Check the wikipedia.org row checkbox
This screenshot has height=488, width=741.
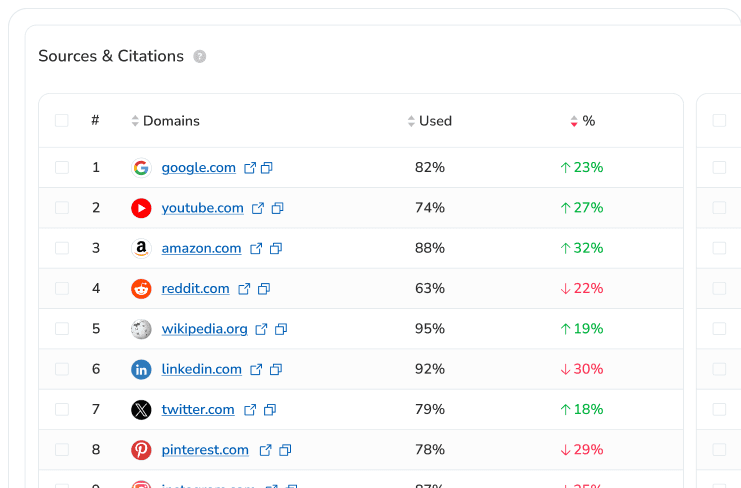click(62, 329)
